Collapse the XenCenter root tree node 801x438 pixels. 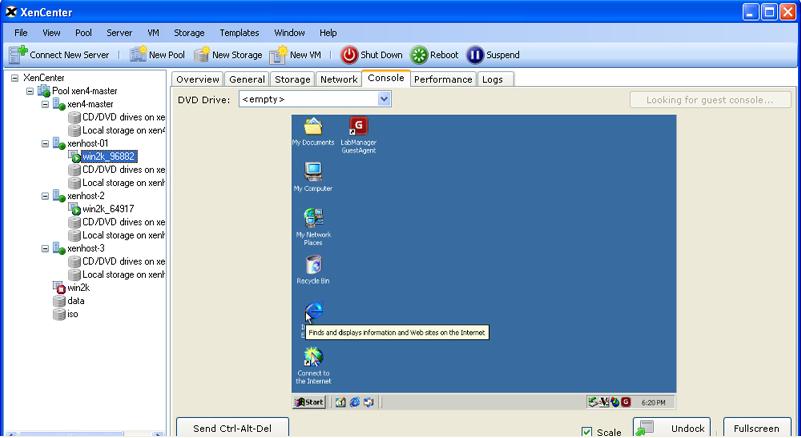coord(15,78)
